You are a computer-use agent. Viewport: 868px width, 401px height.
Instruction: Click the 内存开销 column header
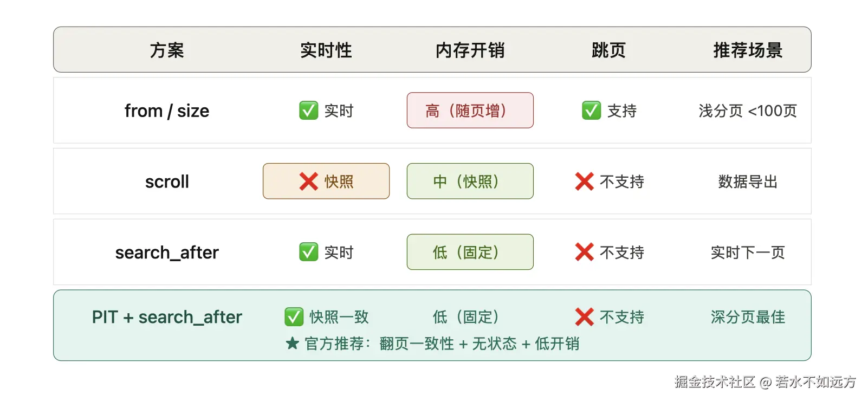[470, 50]
